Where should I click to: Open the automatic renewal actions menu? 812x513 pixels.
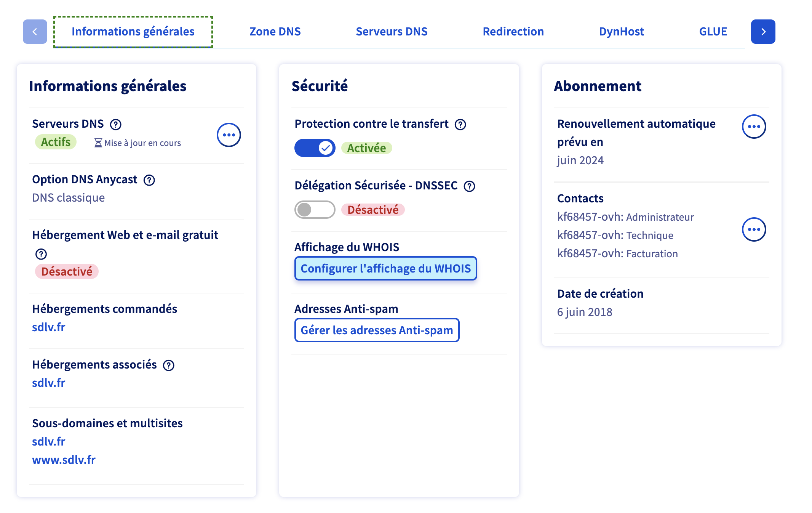point(754,127)
